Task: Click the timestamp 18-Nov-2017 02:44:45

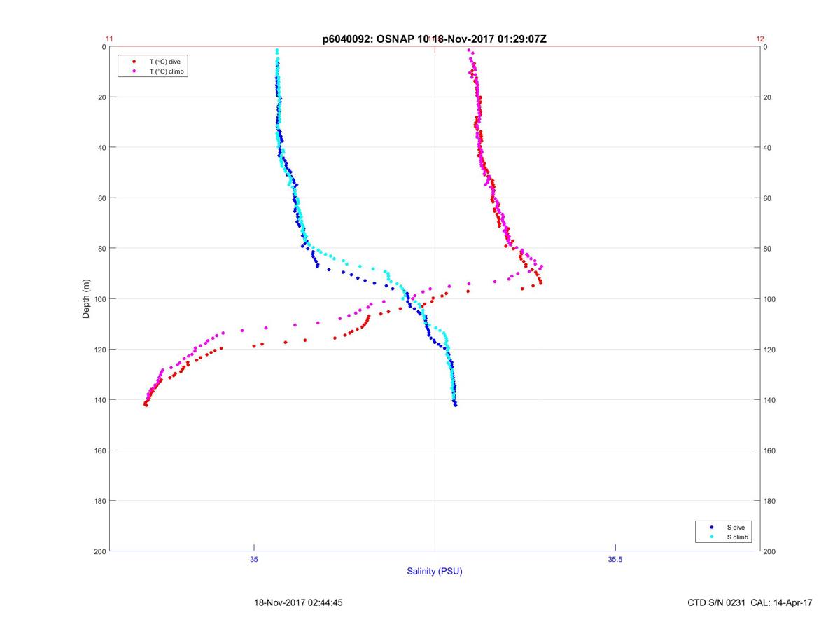Action: 298,602
